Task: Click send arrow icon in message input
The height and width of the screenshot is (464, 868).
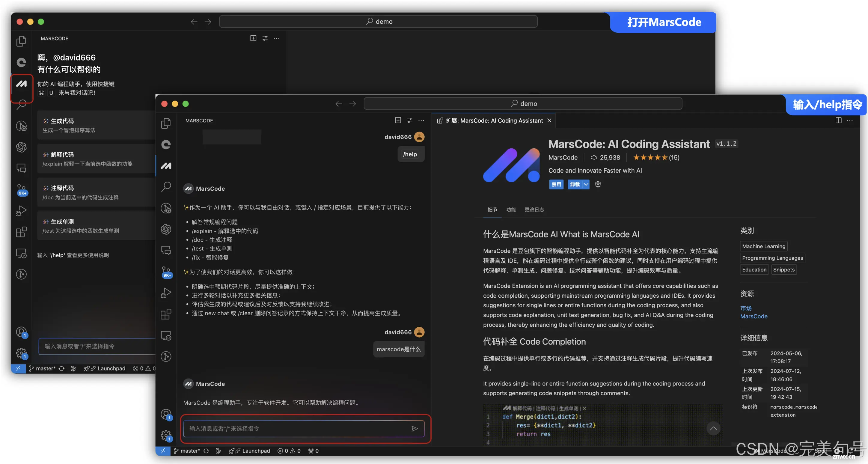Action: pos(415,428)
